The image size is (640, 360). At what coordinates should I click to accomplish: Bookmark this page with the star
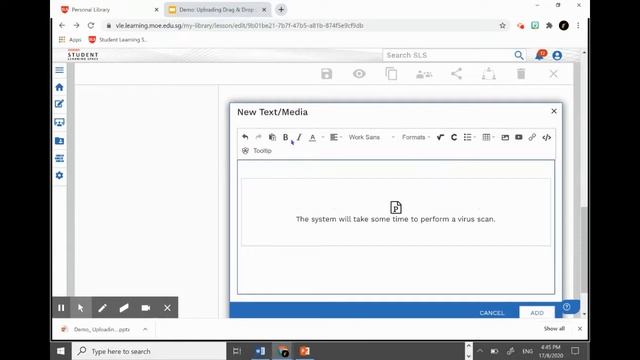coord(502,25)
